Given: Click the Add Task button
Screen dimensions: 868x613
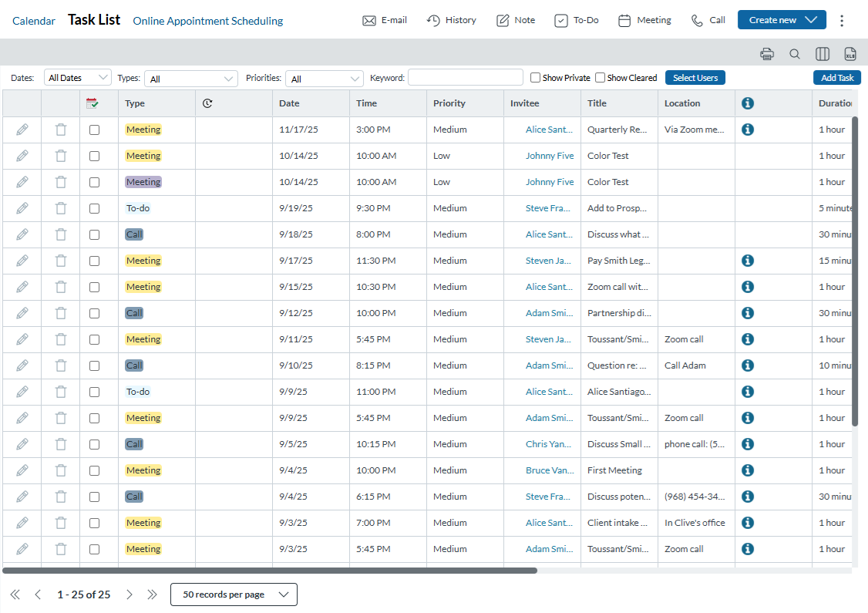Looking at the screenshot, I should (x=837, y=78).
